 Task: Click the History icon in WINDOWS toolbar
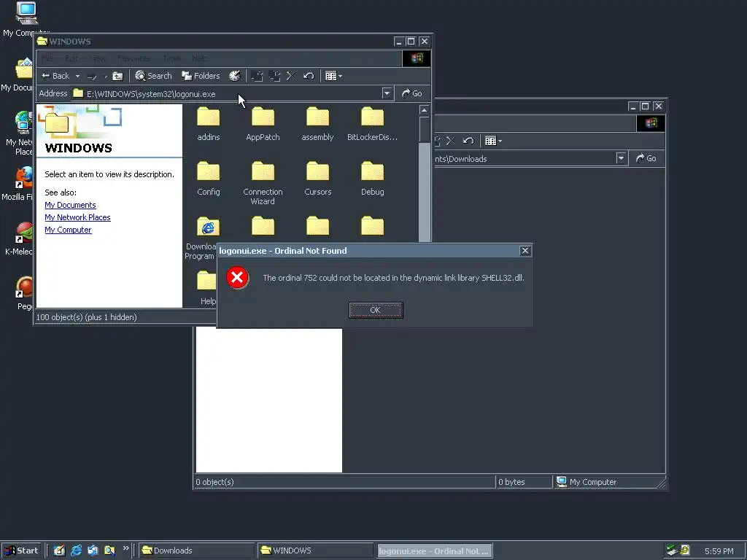(x=235, y=76)
